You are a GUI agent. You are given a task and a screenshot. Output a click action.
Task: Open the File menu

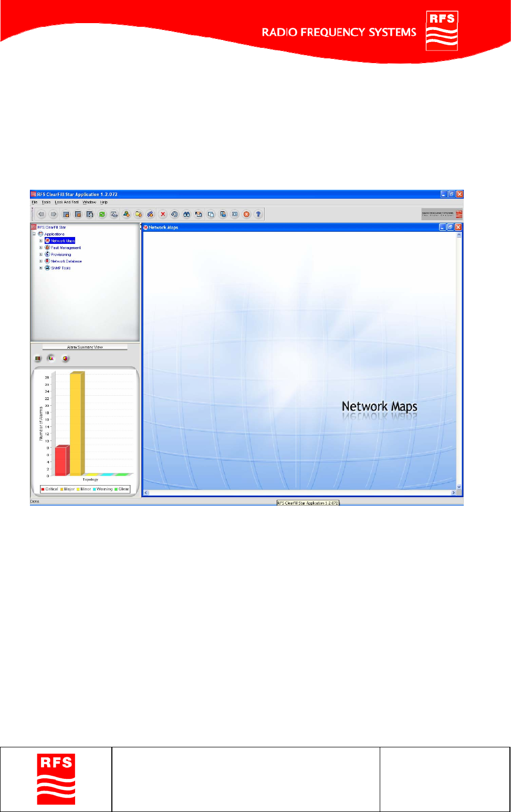point(35,202)
